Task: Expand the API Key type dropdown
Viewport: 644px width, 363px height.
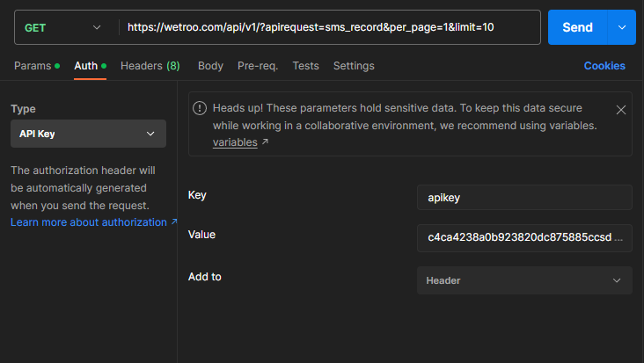Action: [x=87, y=134]
